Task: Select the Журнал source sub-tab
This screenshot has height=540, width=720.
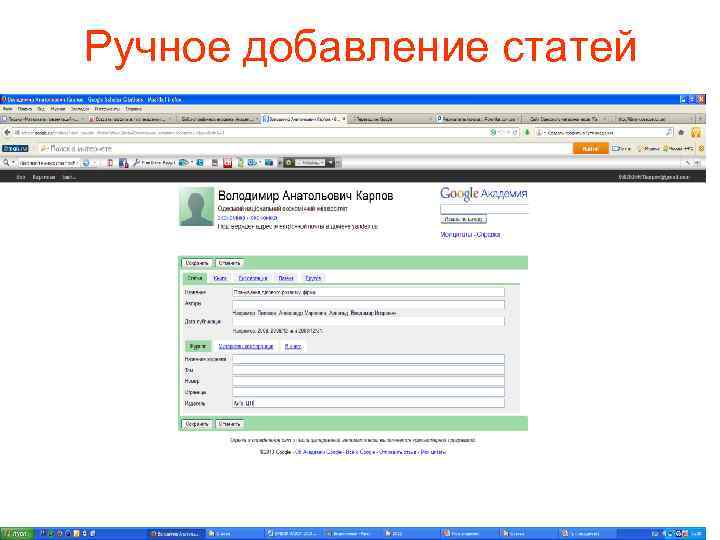Action: pos(198,346)
